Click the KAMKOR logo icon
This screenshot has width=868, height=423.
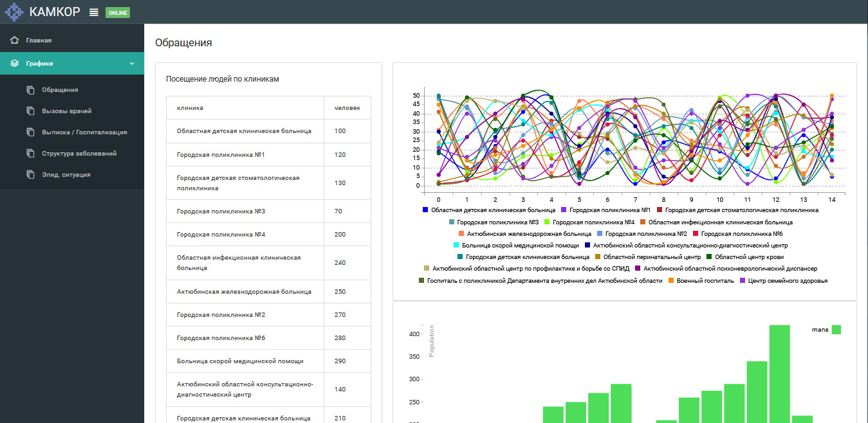pyautogui.click(x=14, y=12)
